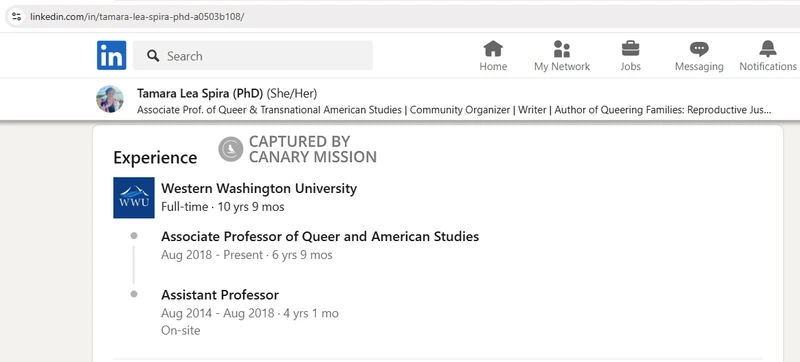Open the Jobs briefcase icon

pos(630,49)
